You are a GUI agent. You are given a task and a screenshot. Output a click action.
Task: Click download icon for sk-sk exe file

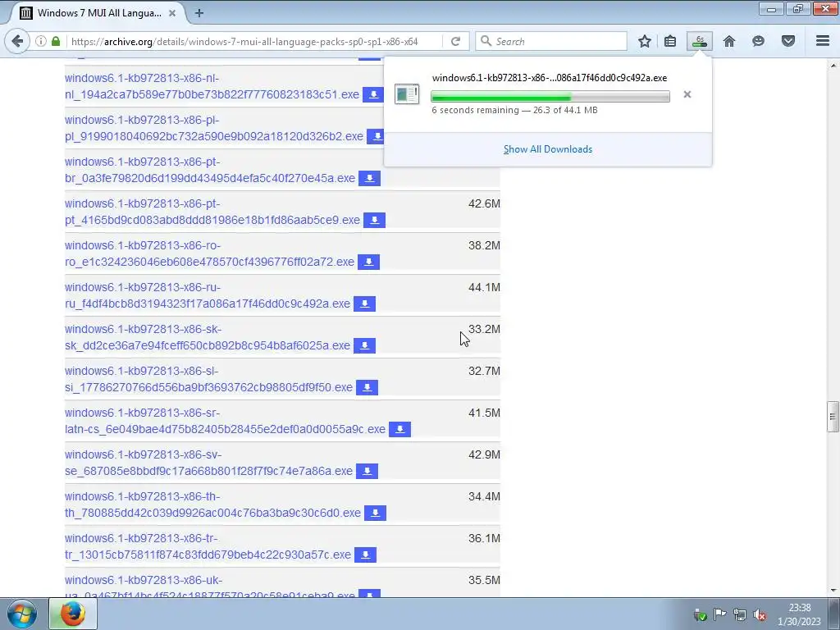[365, 345]
